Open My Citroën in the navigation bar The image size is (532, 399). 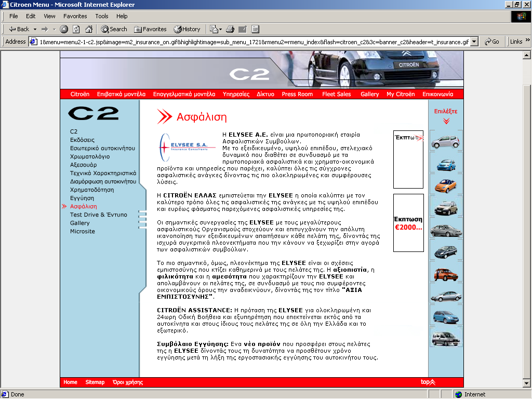401,94
